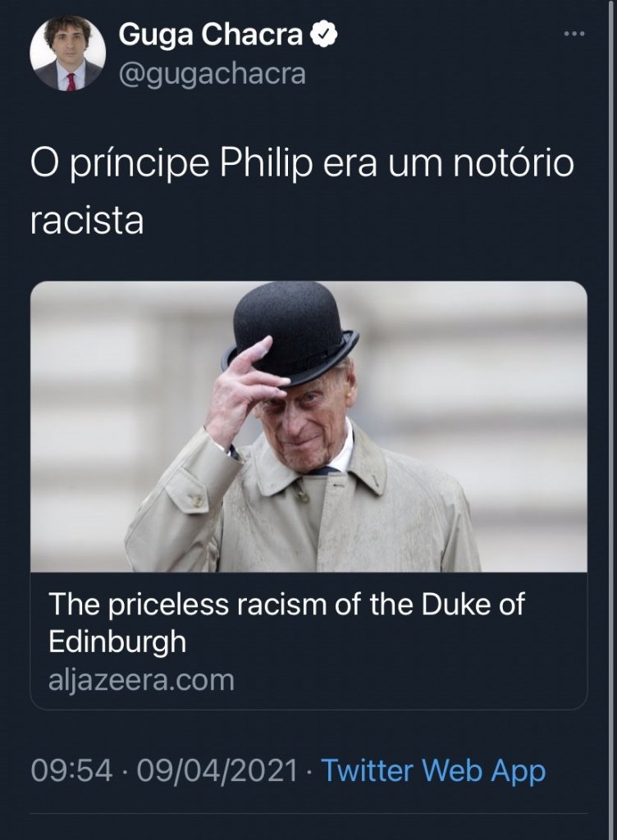Open the priceless racism headline link

pyautogui.click(x=286, y=622)
